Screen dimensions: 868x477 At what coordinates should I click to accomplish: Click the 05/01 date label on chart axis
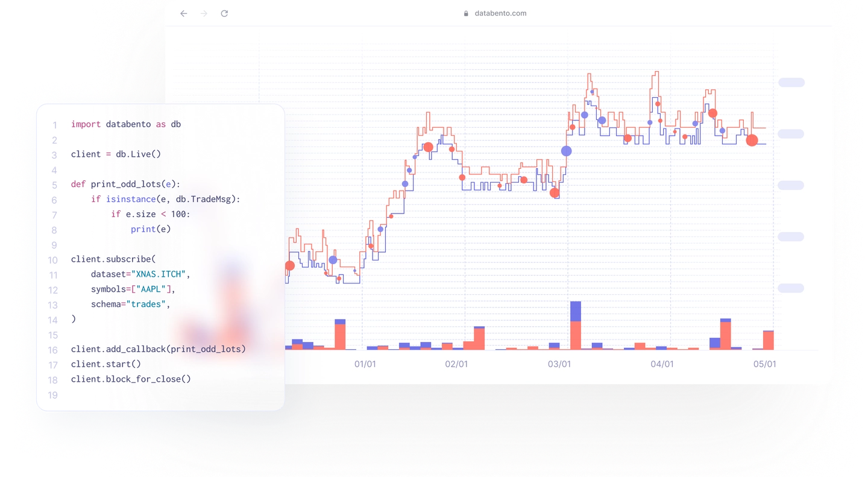tap(764, 364)
